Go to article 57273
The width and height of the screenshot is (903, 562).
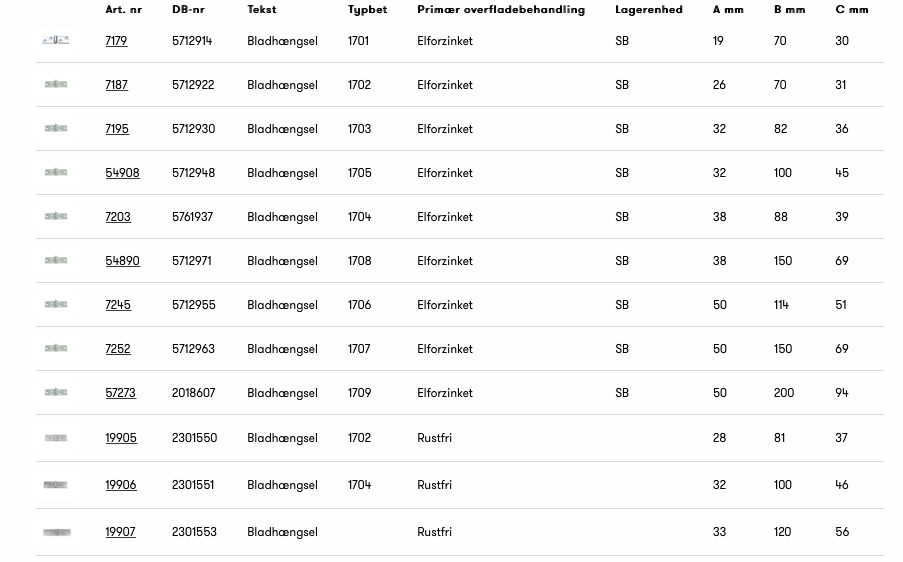coord(120,393)
